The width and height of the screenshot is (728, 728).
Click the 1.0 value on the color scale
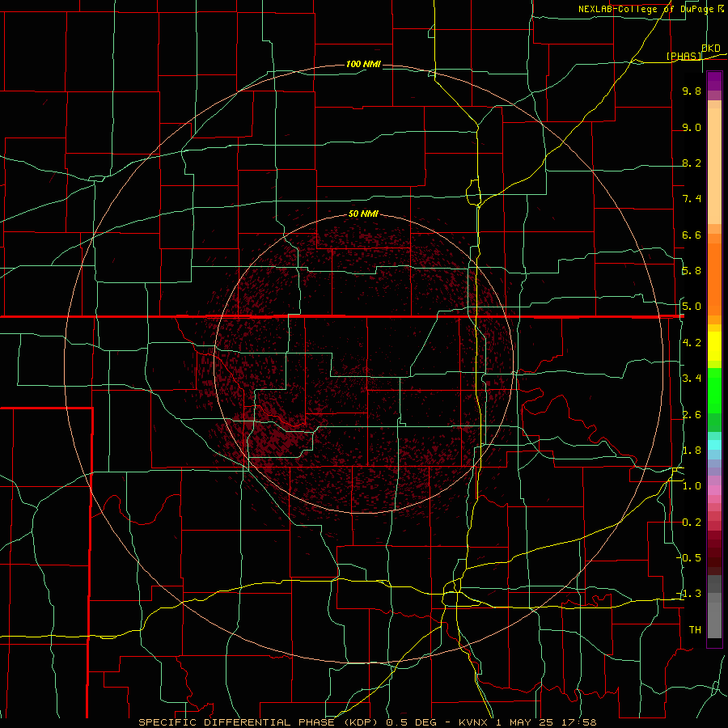[692, 486]
